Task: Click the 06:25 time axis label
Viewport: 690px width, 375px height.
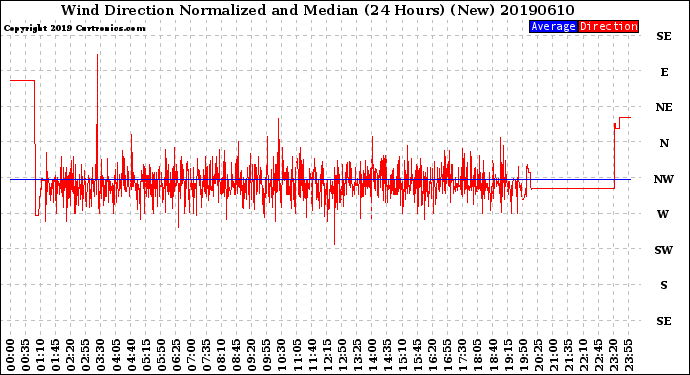Action: [x=176, y=355]
